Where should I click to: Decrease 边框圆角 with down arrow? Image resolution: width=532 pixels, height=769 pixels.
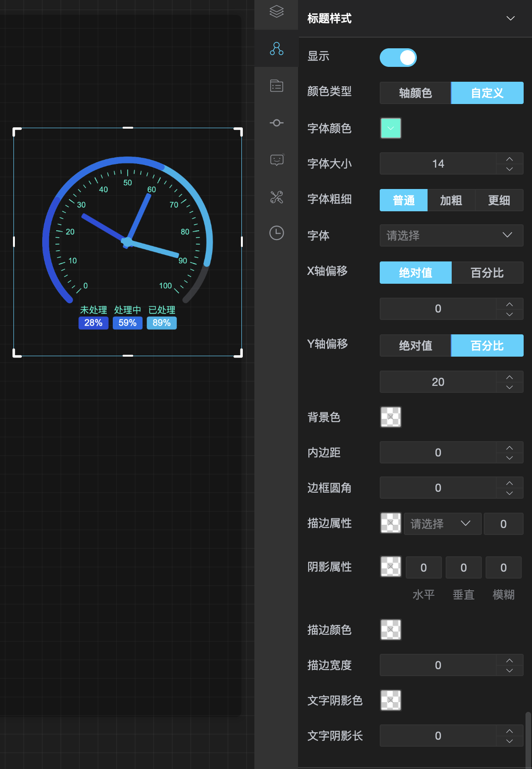click(510, 493)
